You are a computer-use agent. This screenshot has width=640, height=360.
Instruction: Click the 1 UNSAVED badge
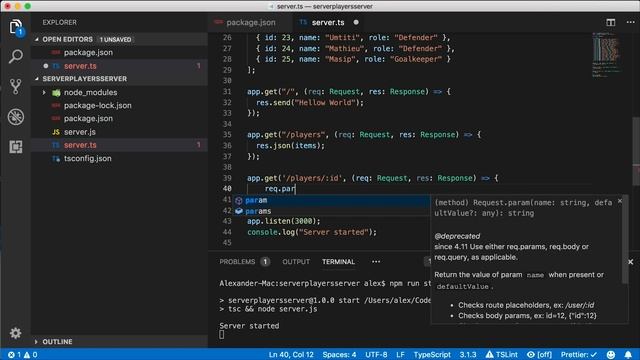pos(116,40)
